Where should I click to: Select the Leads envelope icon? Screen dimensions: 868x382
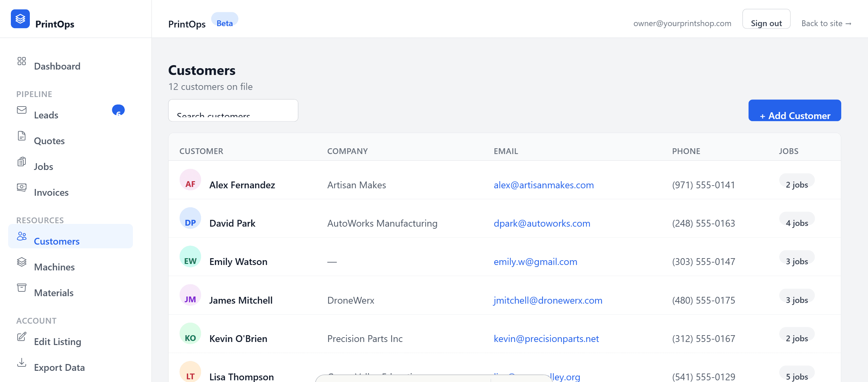21,110
